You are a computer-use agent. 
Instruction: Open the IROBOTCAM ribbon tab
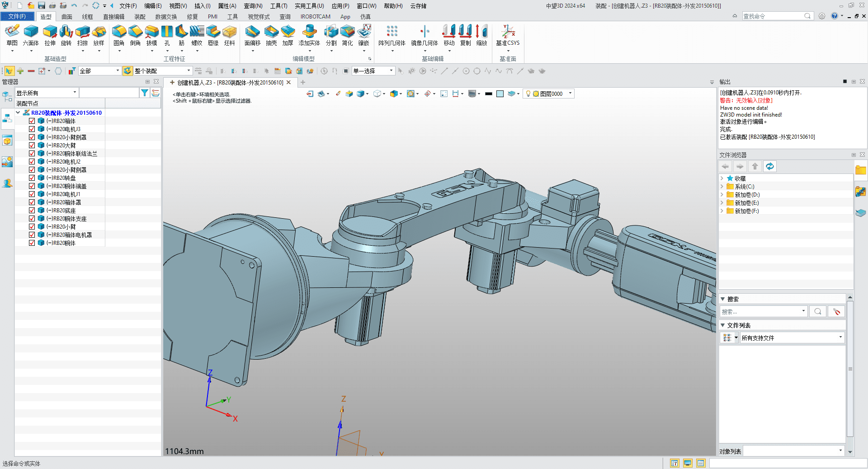point(315,17)
